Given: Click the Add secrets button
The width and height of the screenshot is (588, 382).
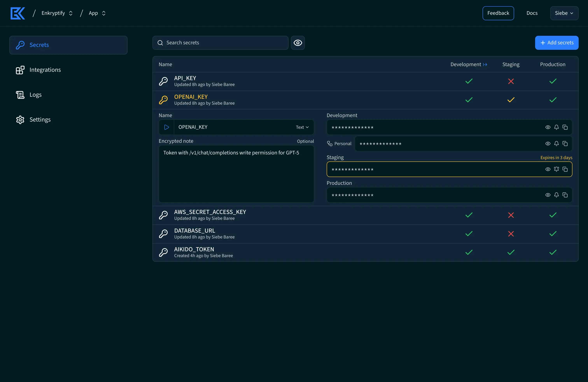Looking at the screenshot, I should pos(557,43).
